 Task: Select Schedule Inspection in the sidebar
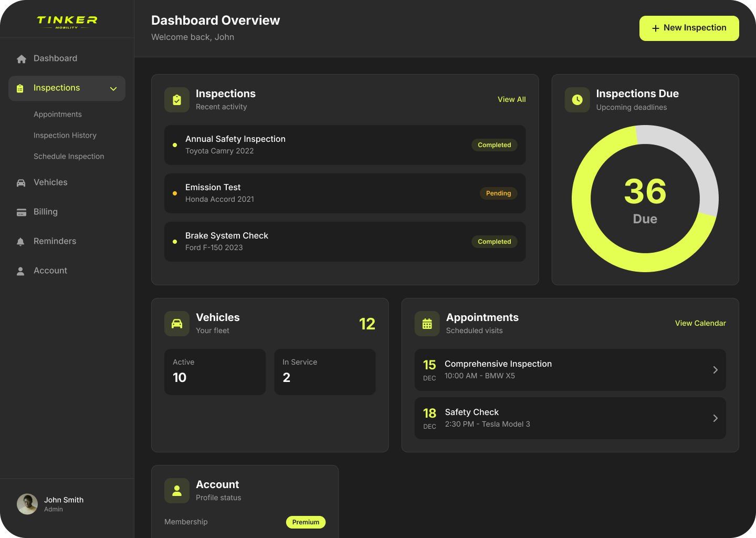(x=69, y=156)
